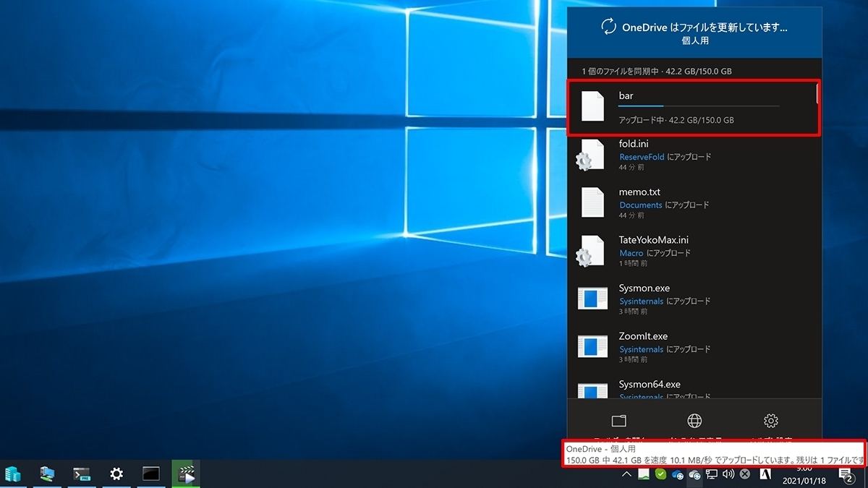Open the Macro folder link
The height and width of the screenshot is (488, 868).
[631, 253]
